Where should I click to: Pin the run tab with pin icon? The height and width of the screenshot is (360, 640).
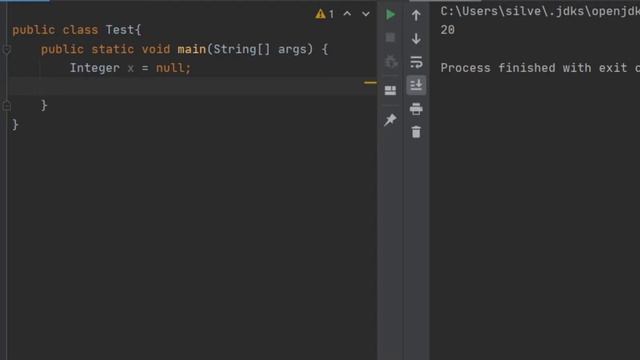(390, 120)
